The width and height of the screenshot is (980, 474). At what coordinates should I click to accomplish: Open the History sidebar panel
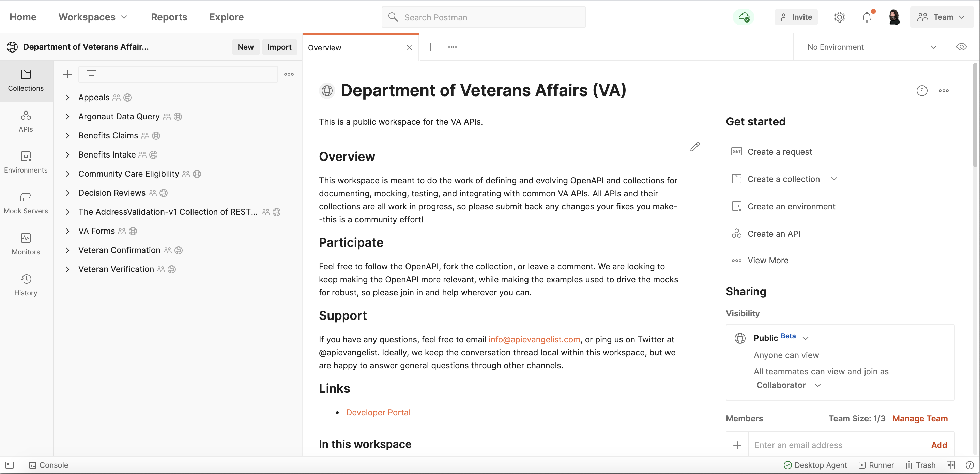click(26, 285)
